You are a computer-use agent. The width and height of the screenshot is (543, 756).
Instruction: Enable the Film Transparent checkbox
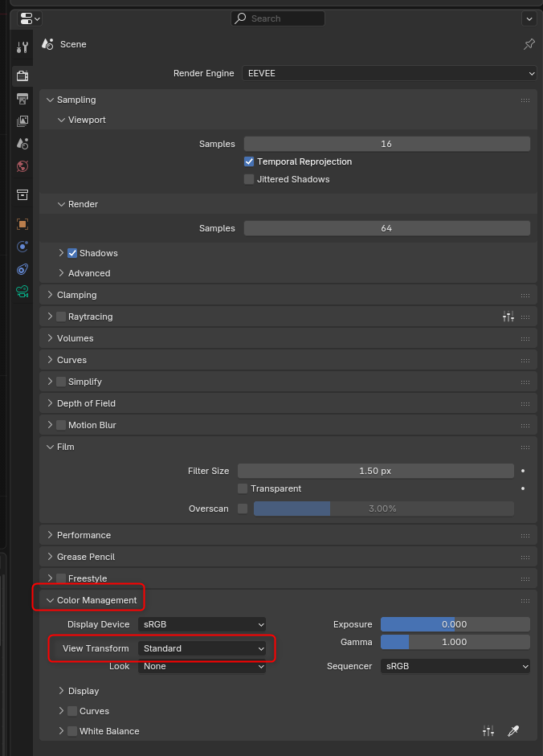point(243,488)
